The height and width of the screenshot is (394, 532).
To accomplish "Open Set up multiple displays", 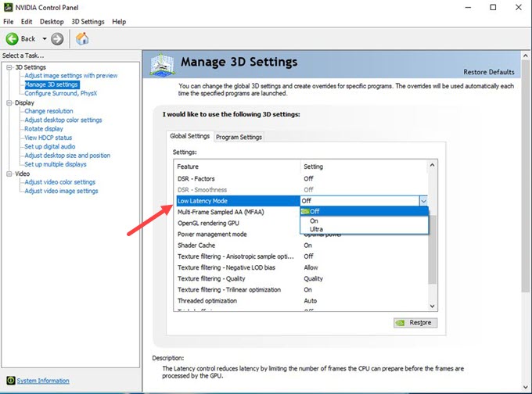I will pyautogui.click(x=56, y=164).
